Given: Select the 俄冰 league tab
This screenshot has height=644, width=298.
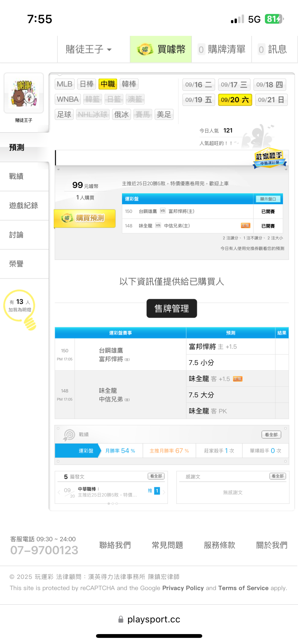Looking at the screenshot, I should (x=121, y=114).
